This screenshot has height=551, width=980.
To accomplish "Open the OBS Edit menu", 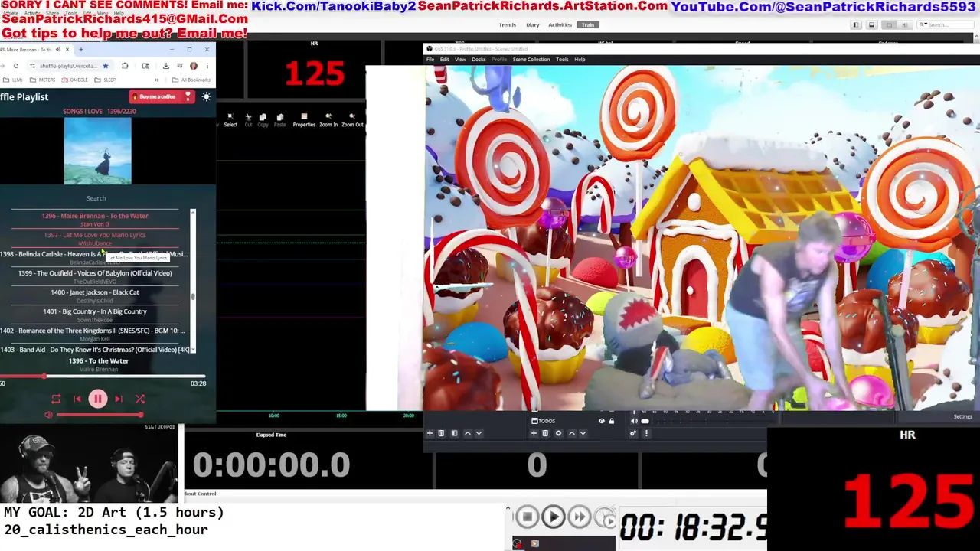I will click(x=444, y=59).
